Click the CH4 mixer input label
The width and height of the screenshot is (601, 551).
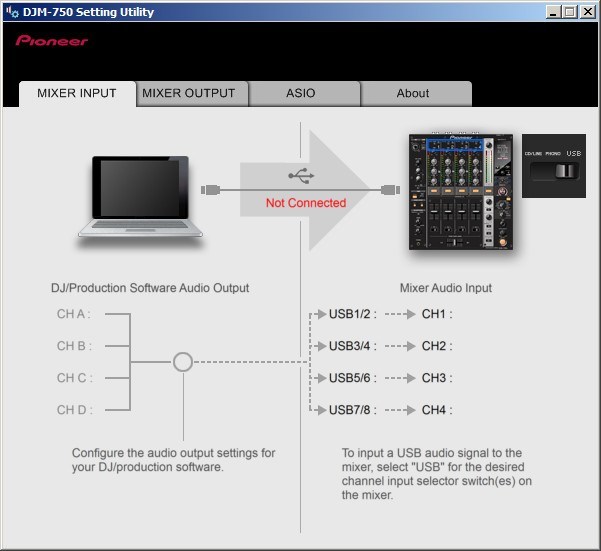pyautogui.click(x=437, y=410)
